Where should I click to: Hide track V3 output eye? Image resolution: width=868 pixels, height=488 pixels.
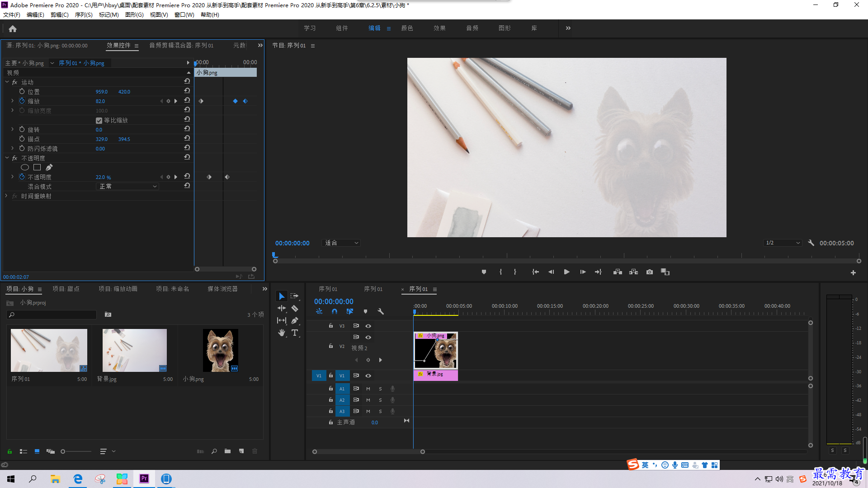click(368, 326)
